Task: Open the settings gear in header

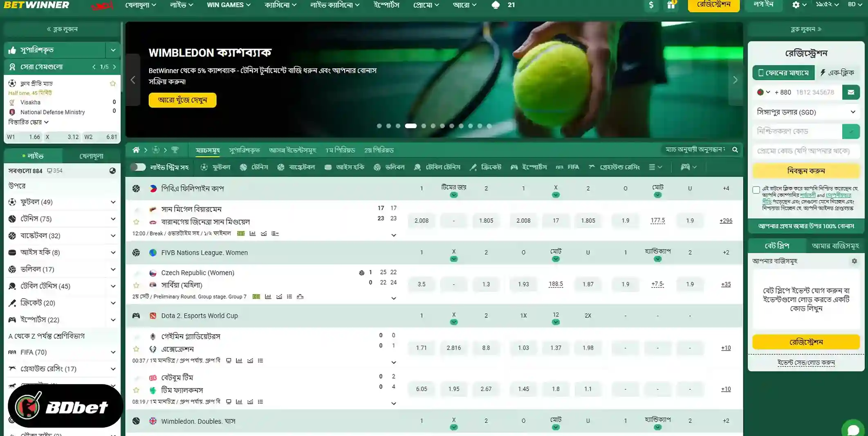Action: (x=796, y=5)
